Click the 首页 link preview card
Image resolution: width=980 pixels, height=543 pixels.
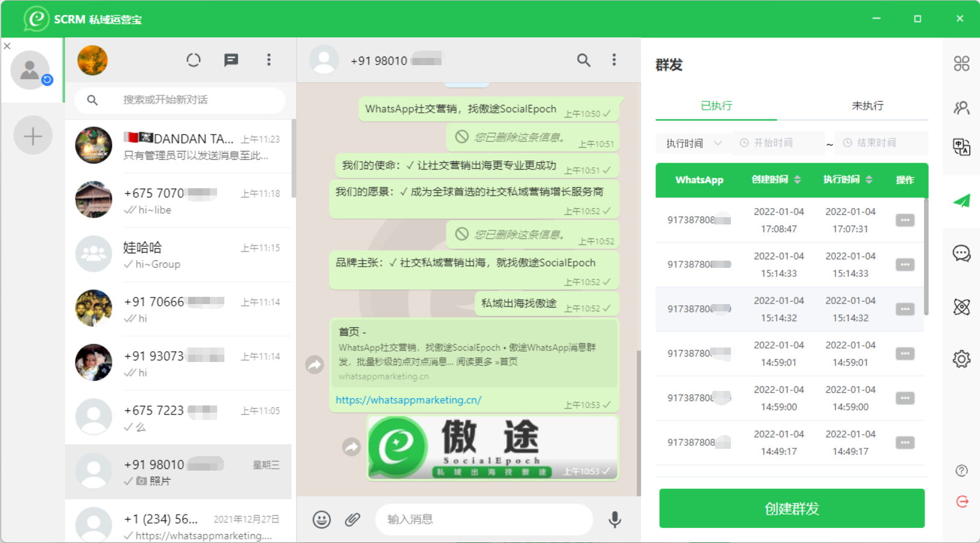point(474,354)
